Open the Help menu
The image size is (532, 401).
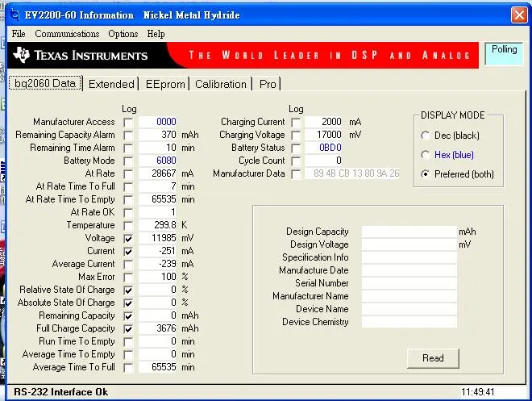[x=156, y=34]
